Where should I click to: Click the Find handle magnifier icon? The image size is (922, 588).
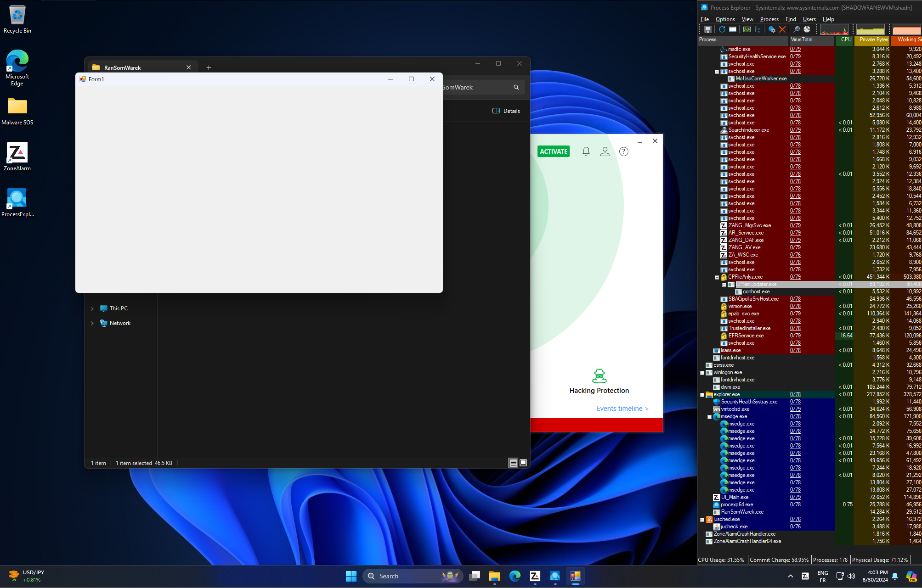797,29
